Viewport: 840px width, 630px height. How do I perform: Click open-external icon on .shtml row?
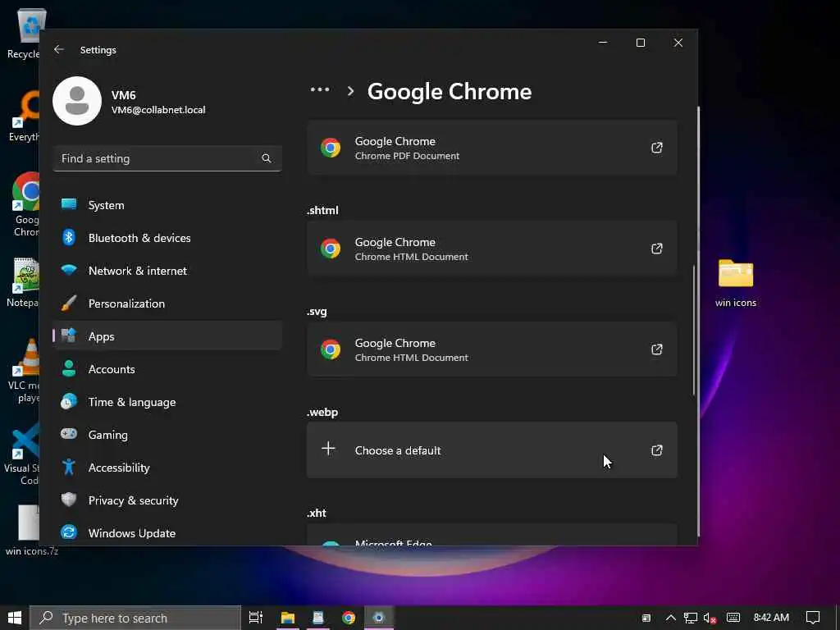[657, 249]
